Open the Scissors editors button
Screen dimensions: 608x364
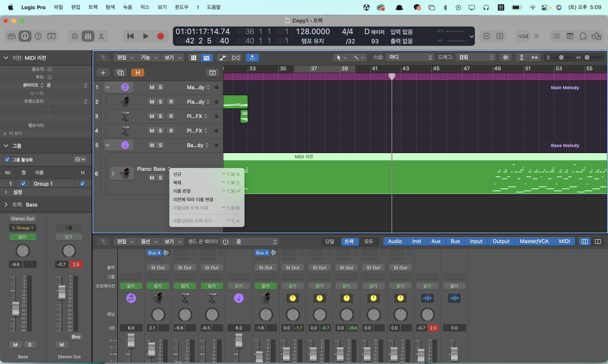101,36
